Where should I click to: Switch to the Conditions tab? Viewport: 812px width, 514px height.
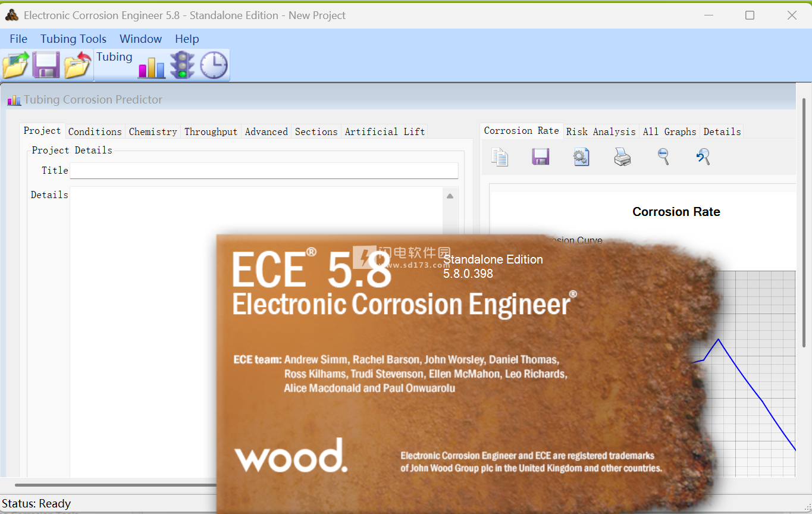[95, 132]
